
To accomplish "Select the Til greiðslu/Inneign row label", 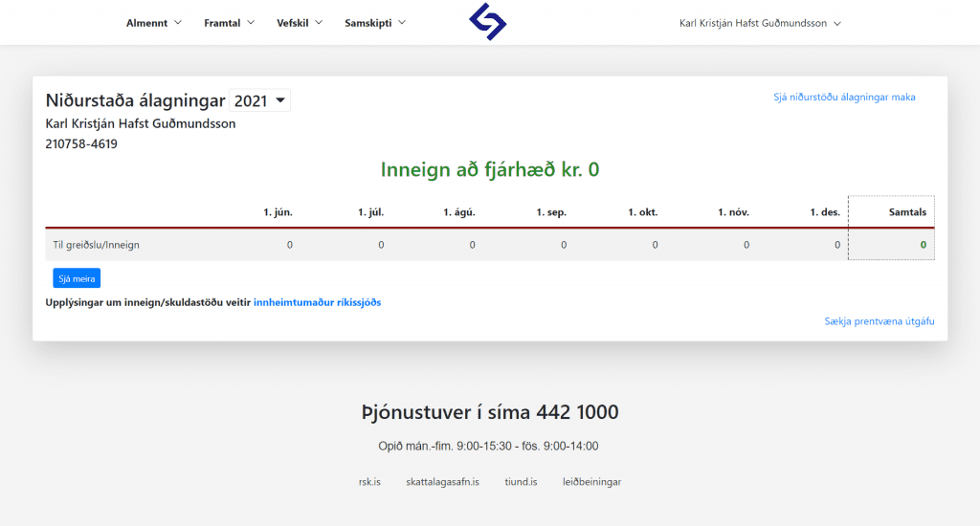I will pyautogui.click(x=97, y=245).
